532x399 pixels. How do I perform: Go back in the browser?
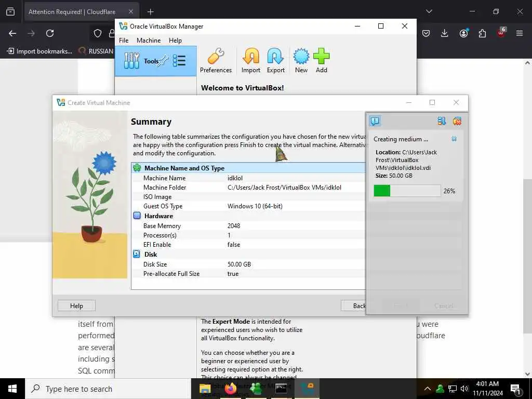coord(12,33)
